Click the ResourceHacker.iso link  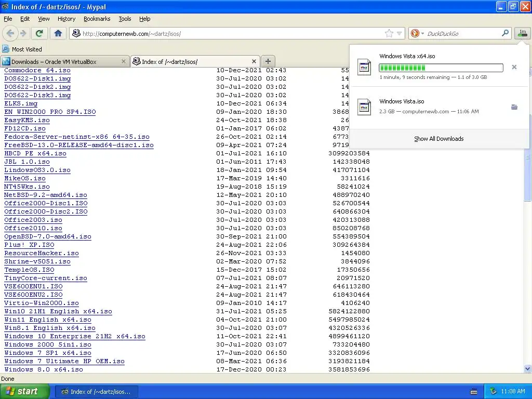pyautogui.click(x=42, y=253)
